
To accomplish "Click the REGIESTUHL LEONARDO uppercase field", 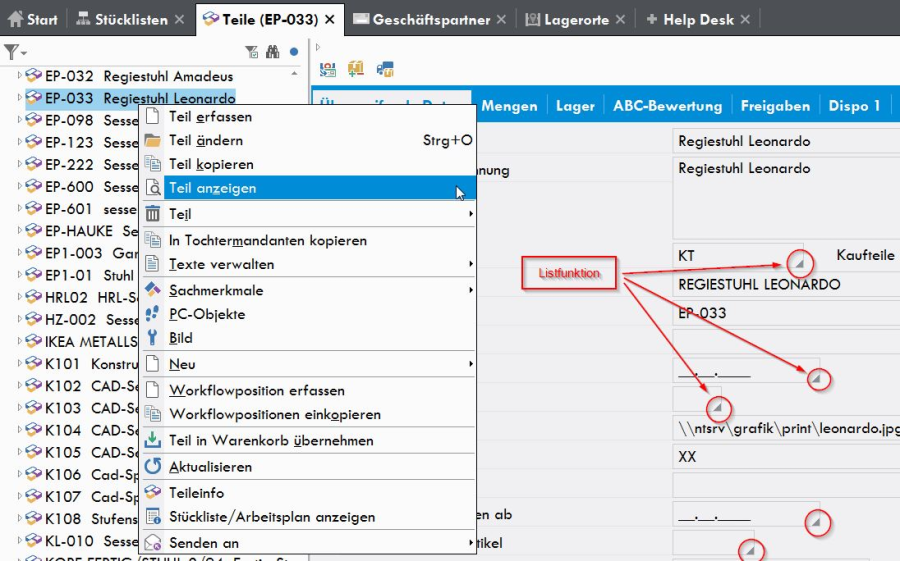I will (786, 284).
